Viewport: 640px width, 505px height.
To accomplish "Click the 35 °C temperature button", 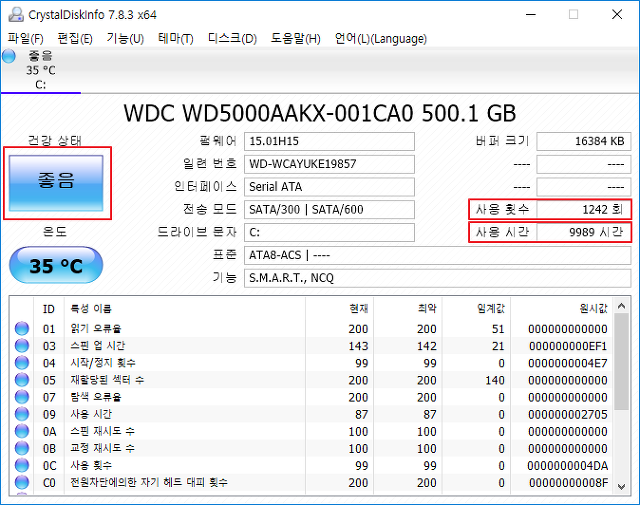I will (56, 265).
